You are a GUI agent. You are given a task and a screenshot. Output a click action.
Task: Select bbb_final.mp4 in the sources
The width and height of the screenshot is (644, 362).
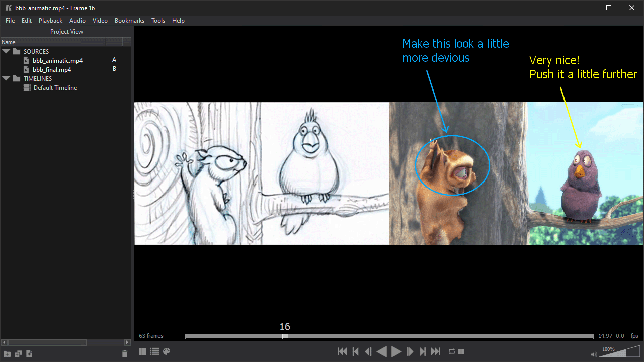pos(52,69)
